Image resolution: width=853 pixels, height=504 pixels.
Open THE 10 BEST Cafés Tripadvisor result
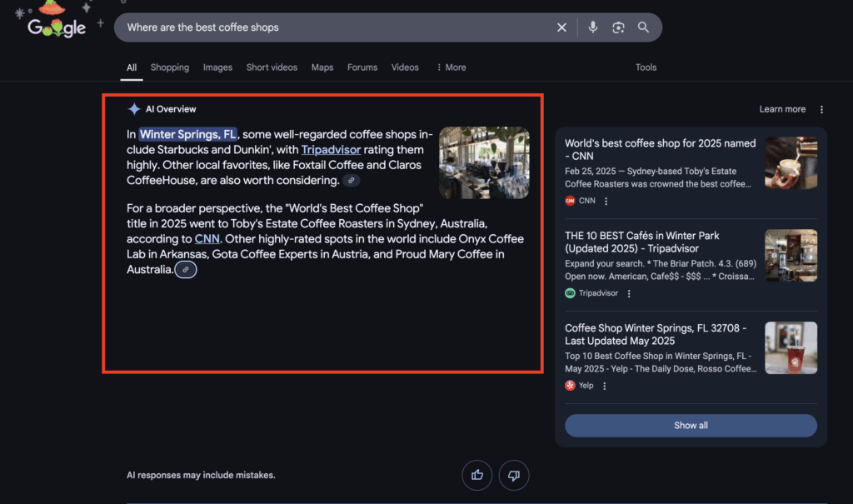[x=642, y=242]
